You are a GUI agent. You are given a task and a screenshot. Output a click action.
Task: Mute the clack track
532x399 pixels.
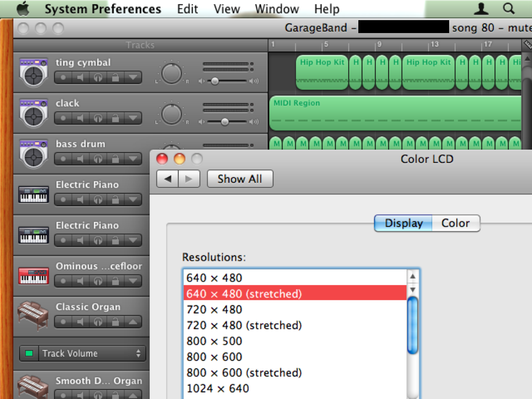[x=81, y=118]
